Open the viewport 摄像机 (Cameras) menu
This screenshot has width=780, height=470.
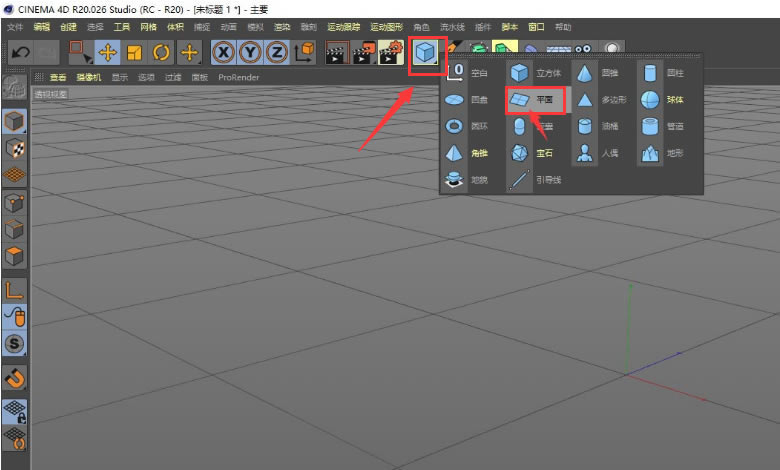pos(89,77)
